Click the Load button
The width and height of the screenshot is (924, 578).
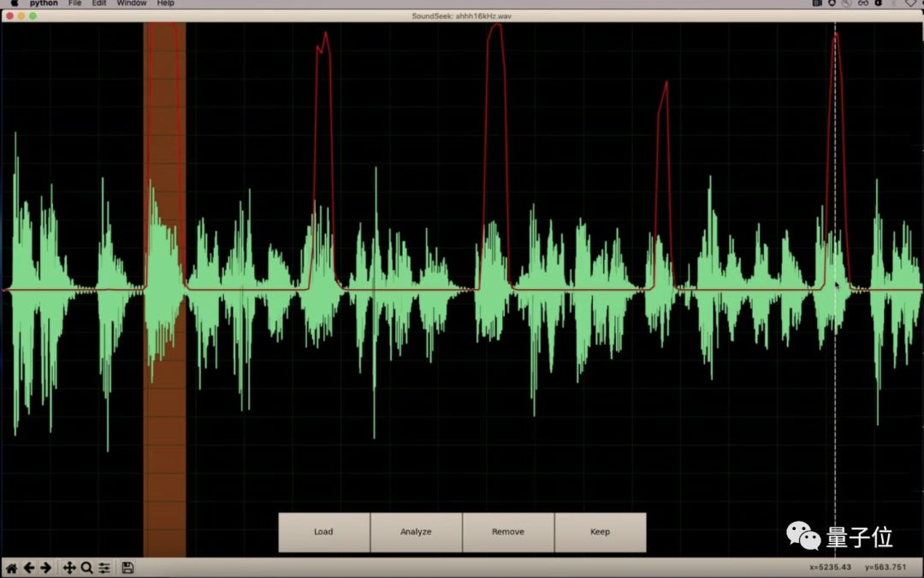(324, 532)
